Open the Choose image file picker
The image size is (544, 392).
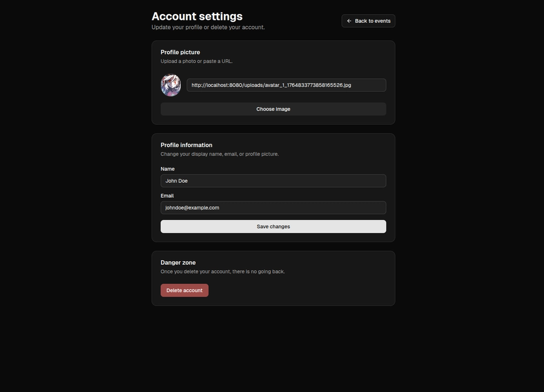pyautogui.click(x=273, y=109)
